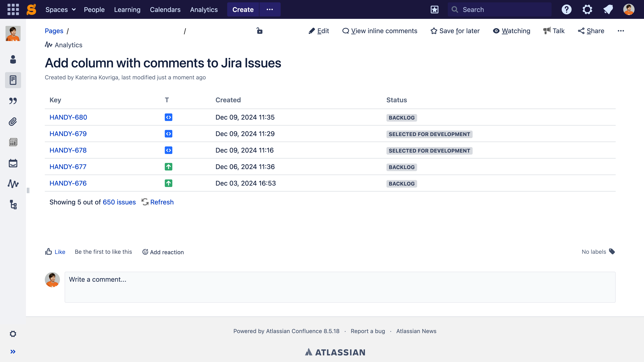Click View inline comments
Viewport: 644px width, 362px height.
point(380,31)
